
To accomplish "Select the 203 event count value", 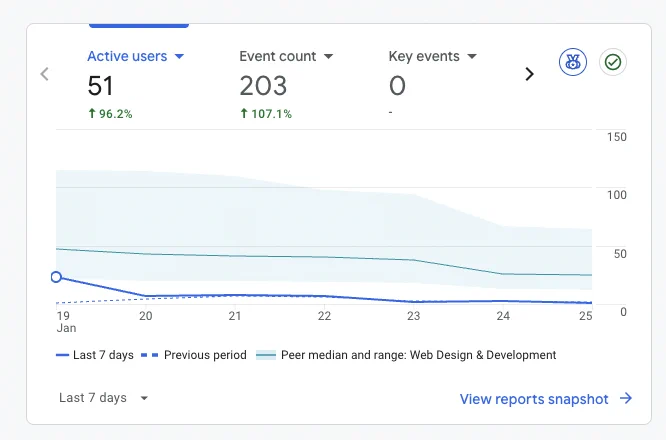I will click(x=263, y=86).
